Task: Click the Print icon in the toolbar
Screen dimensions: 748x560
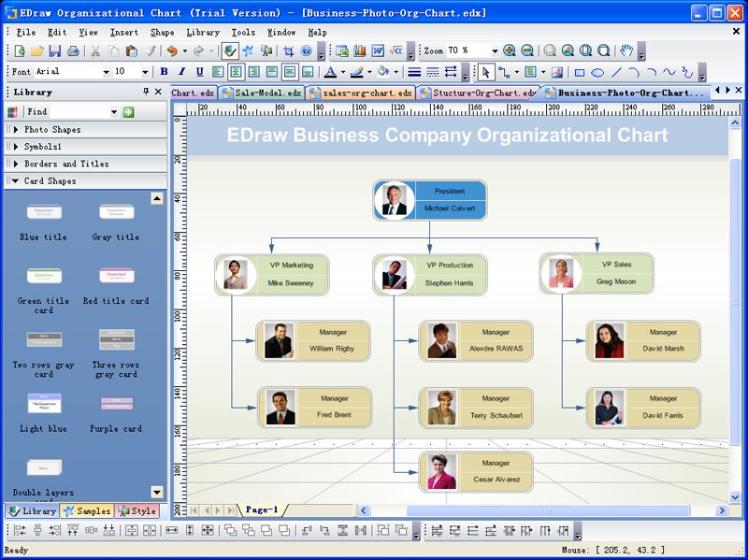Action: [x=73, y=50]
